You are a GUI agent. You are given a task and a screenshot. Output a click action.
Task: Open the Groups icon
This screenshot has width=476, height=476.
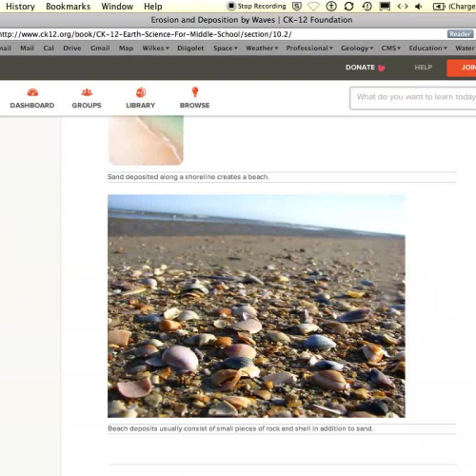[87, 92]
